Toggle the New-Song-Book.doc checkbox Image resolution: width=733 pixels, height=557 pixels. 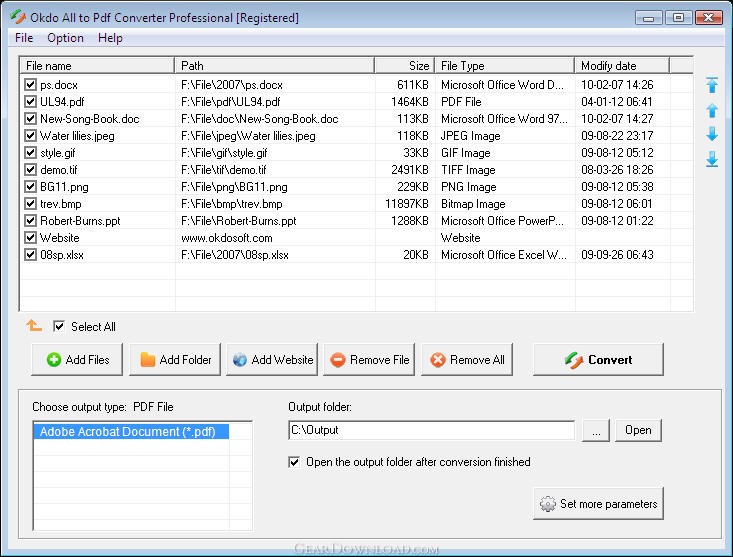[30, 119]
